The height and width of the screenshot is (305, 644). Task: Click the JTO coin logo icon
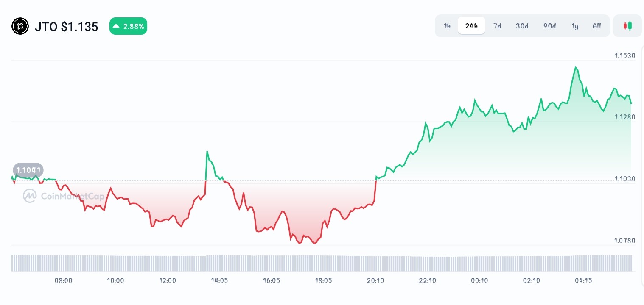point(20,26)
